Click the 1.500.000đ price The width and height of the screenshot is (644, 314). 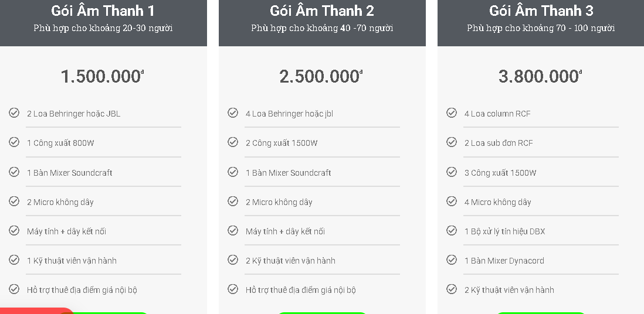pos(102,76)
